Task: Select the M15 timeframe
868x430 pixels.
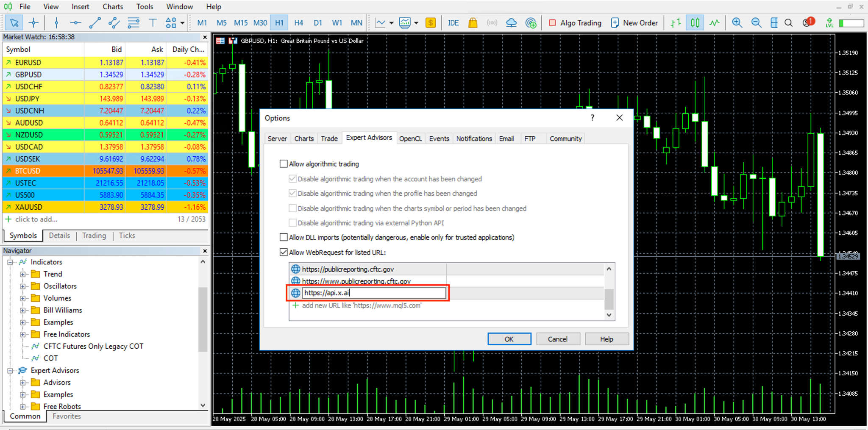Action: (x=241, y=23)
